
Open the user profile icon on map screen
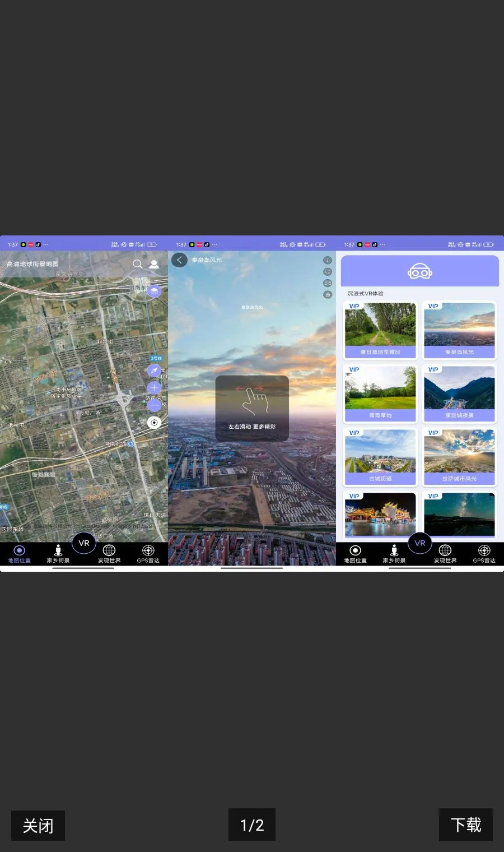154,264
